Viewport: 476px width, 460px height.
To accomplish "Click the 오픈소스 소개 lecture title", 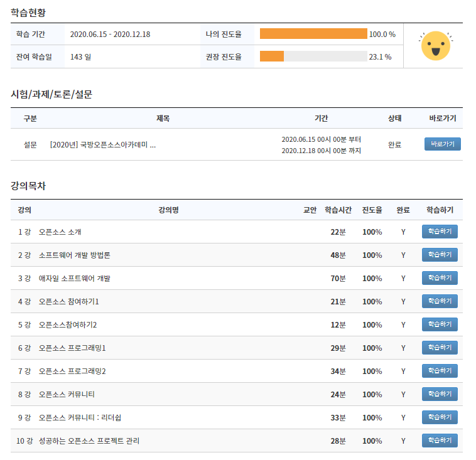I will click(x=60, y=232).
